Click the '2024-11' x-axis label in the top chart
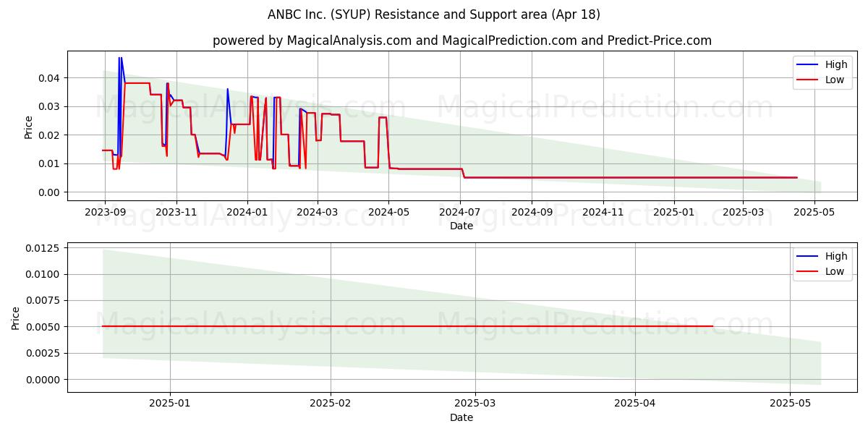The width and height of the screenshot is (868, 434). coord(603,212)
